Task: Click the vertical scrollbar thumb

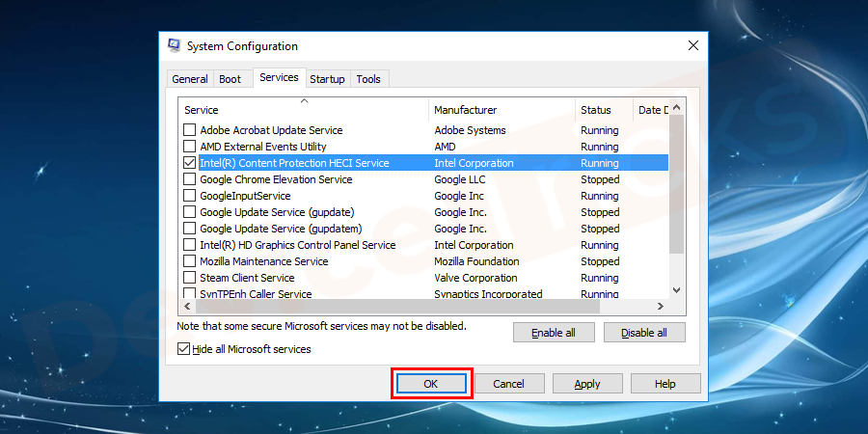Action: (x=676, y=185)
